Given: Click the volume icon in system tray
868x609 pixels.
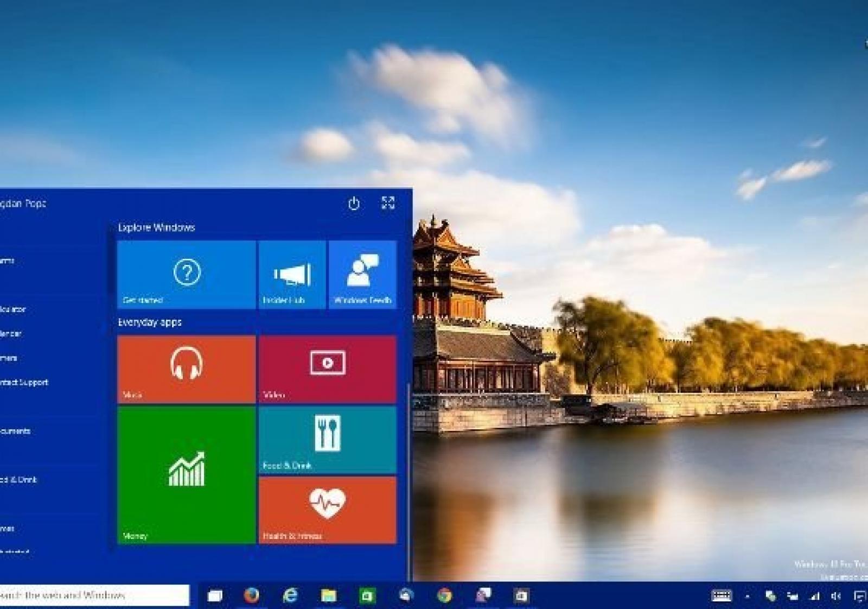Looking at the screenshot, I should click(836, 596).
